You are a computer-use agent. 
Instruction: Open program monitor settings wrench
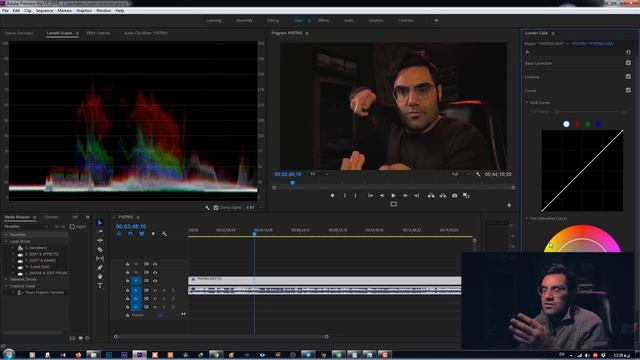tap(478, 174)
